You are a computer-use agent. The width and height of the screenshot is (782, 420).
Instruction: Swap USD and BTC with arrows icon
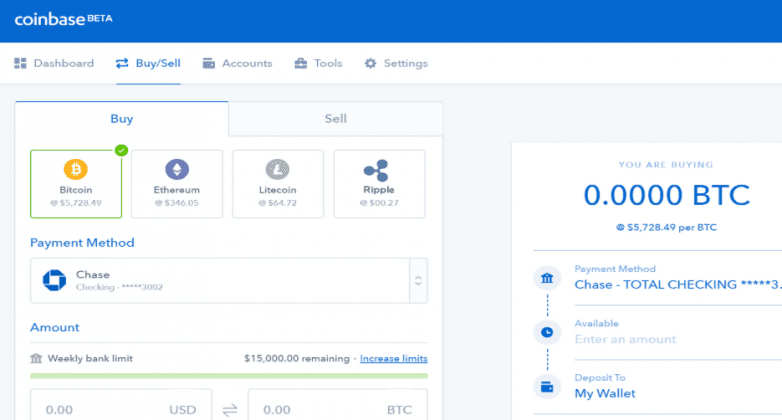point(230,410)
